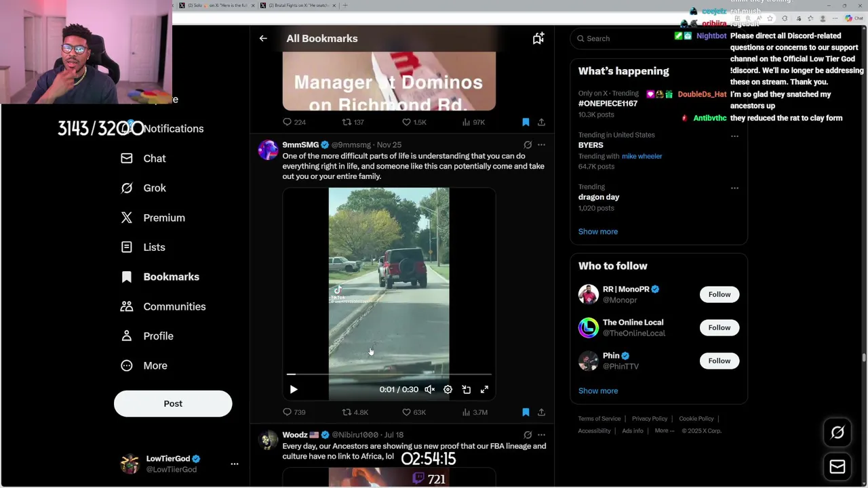868x488 pixels.
Task: Open Chat in the sidebar
Action: point(143,159)
